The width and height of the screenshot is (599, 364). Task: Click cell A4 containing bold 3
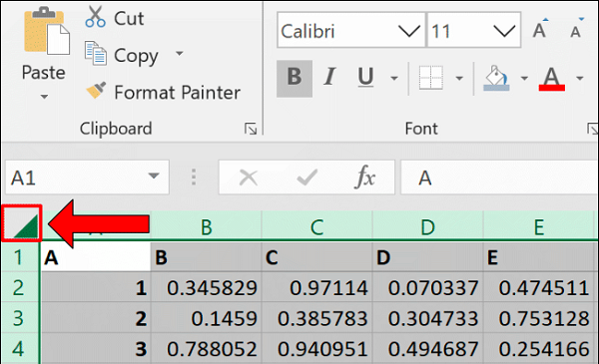pyautogui.click(x=96, y=348)
